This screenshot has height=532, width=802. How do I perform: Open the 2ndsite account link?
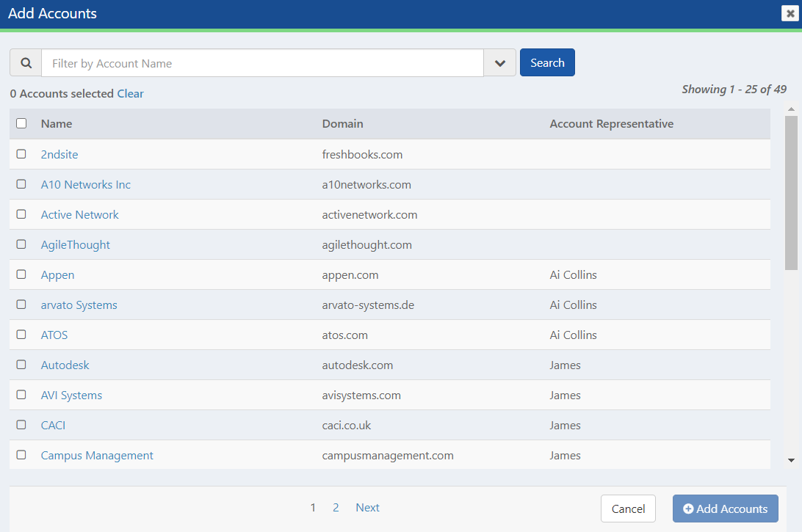coord(59,154)
